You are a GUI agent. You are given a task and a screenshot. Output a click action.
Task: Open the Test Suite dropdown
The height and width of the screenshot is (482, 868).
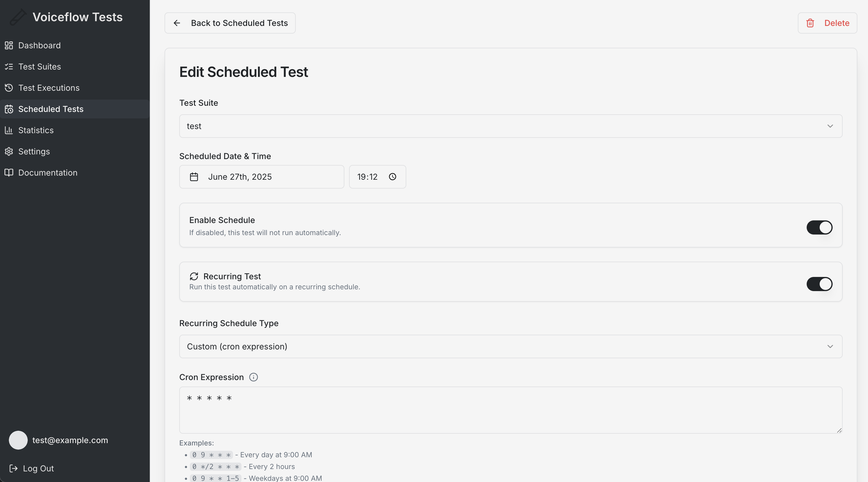click(511, 126)
